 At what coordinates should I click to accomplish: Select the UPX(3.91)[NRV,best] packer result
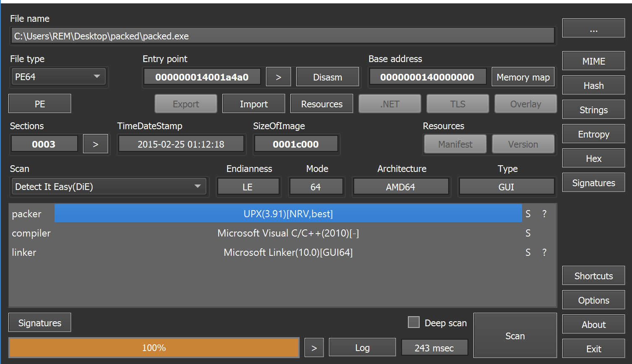point(288,214)
